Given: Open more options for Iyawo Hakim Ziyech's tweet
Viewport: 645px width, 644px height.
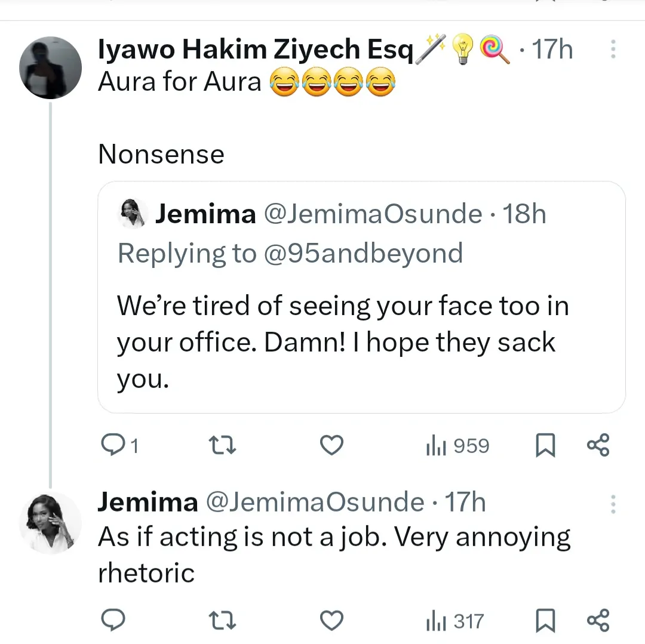Looking at the screenshot, I should tap(613, 50).
